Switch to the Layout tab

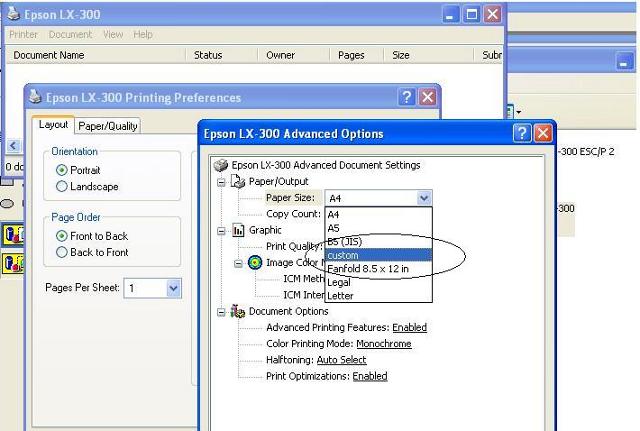tap(53, 124)
